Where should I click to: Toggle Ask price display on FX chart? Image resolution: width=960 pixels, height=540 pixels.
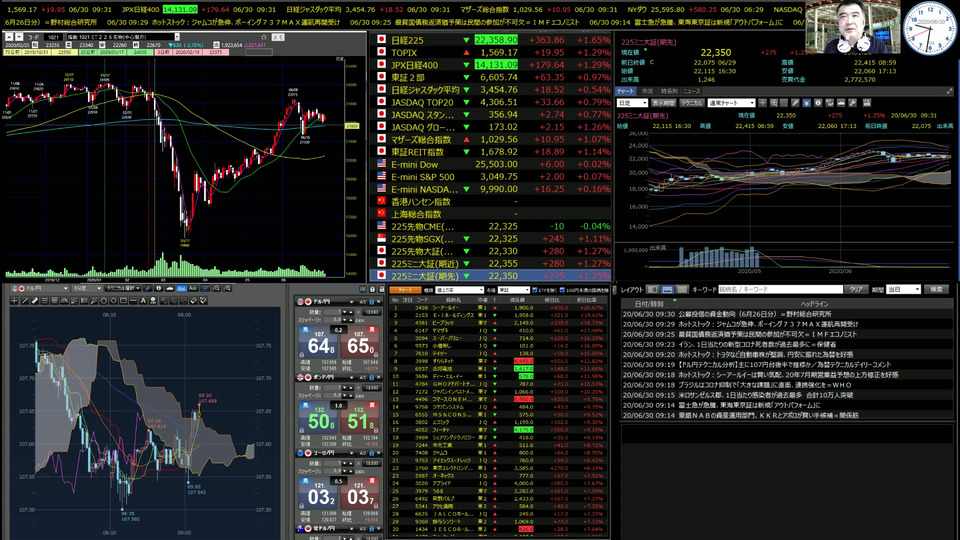tap(193, 288)
